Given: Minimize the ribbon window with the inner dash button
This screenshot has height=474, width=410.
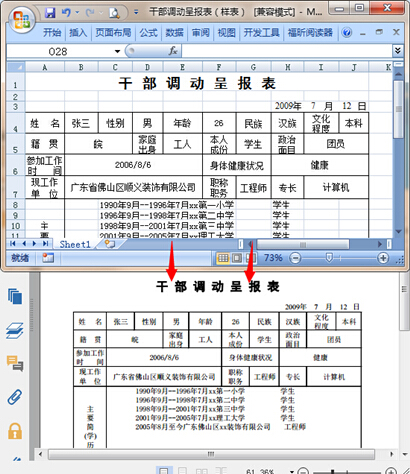Looking at the screenshot, I should pos(363,33).
